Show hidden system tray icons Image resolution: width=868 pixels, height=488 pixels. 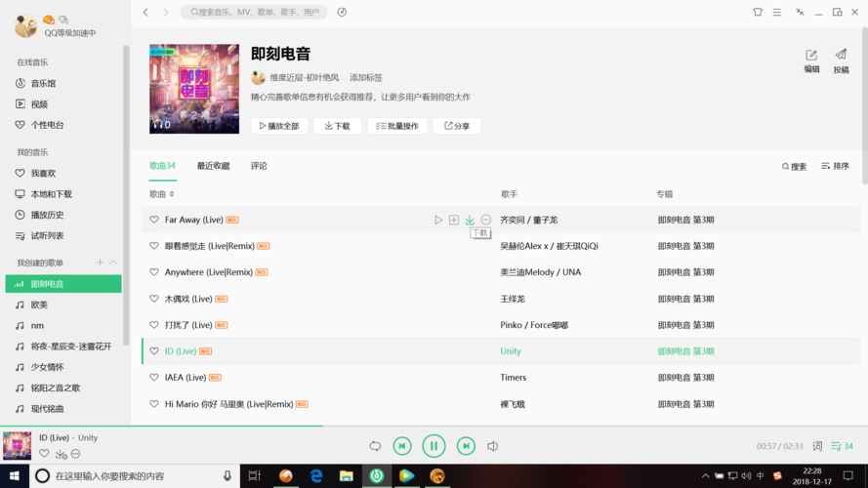705,476
